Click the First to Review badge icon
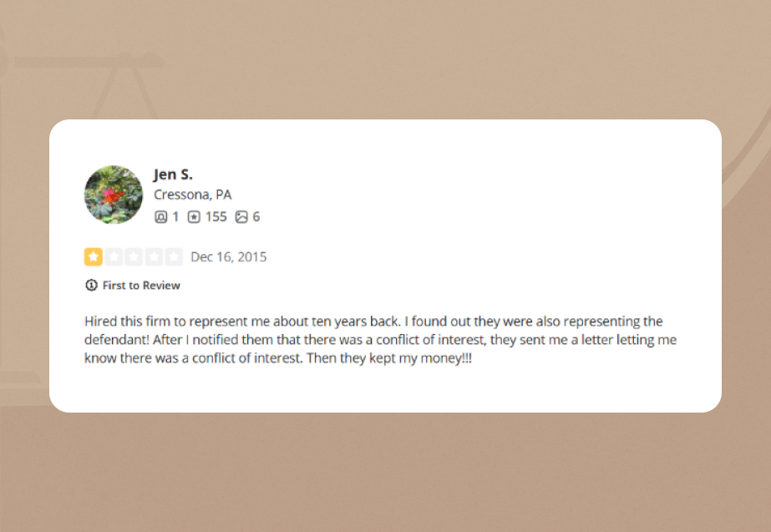This screenshot has width=771, height=532. click(91, 286)
